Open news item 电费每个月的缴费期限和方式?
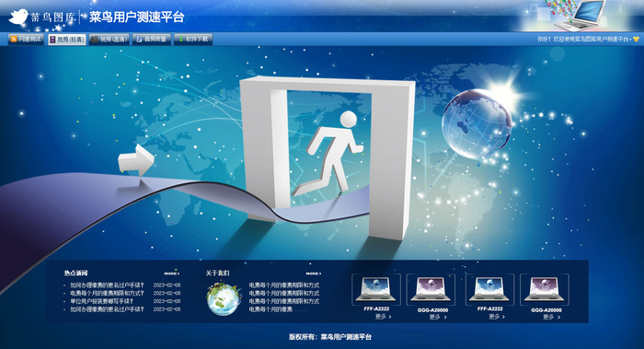Image resolution: width=644 pixels, height=349 pixels. (108, 293)
